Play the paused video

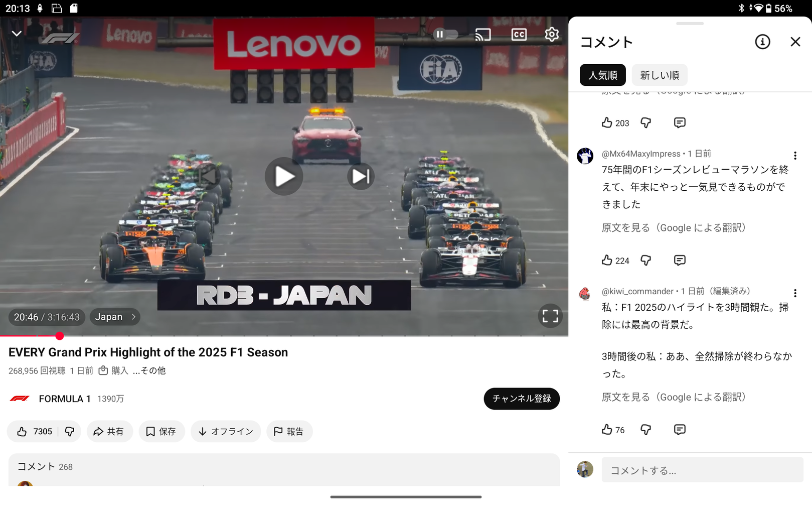click(x=284, y=177)
